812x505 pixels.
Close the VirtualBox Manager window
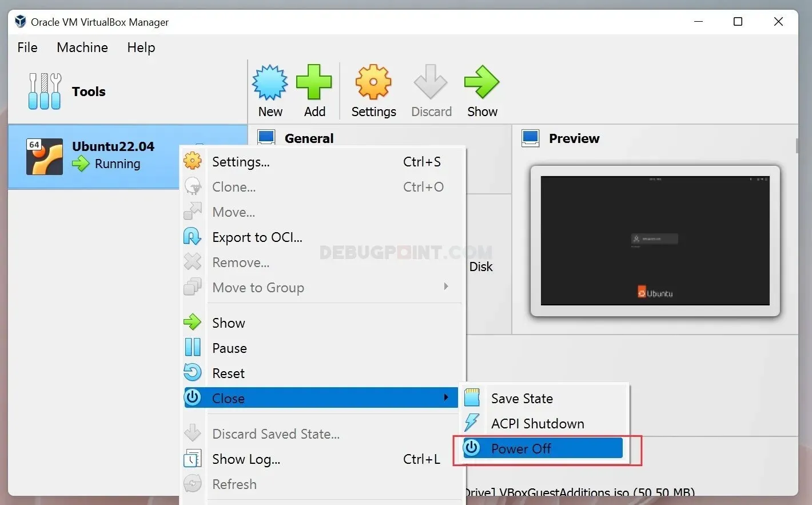pos(778,22)
